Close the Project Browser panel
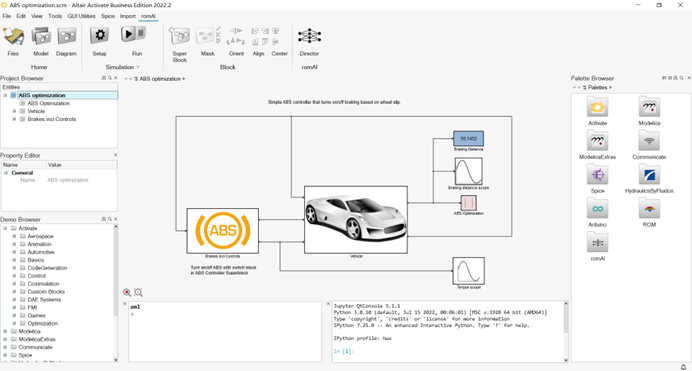 point(116,78)
